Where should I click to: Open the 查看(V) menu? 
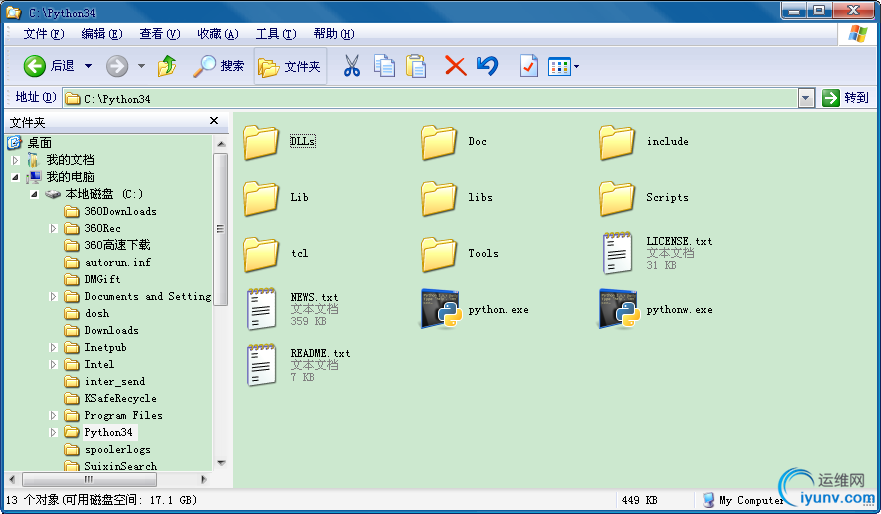coord(160,34)
